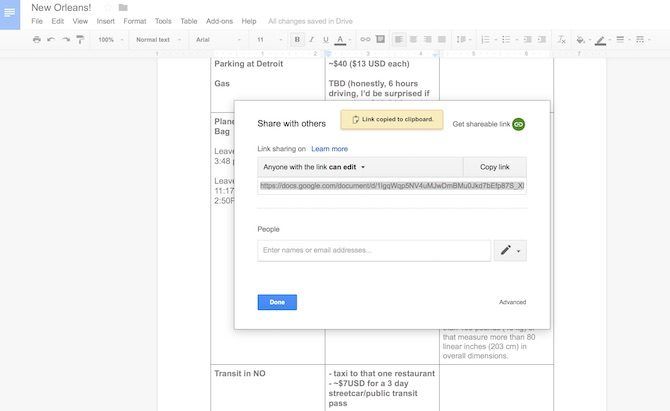Click the Learn more link

(329, 148)
